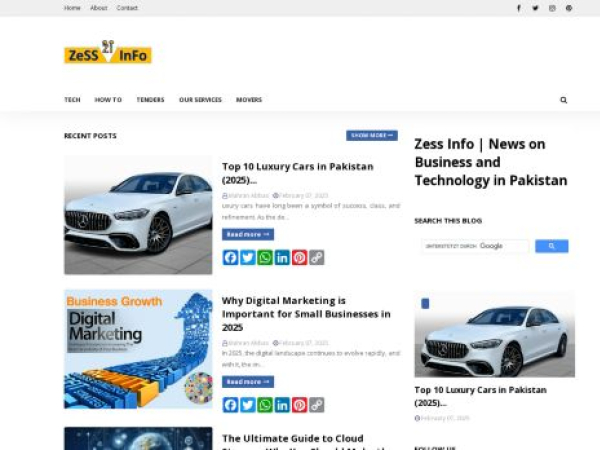Copy link of Luxury Cars post
Screen dimensions: 600x450
tap(316, 258)
